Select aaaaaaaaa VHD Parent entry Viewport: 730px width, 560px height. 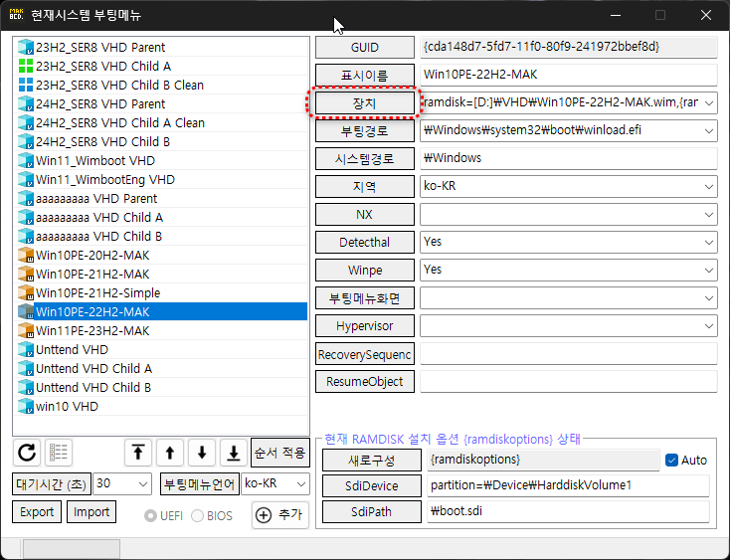tap(161, 198)
